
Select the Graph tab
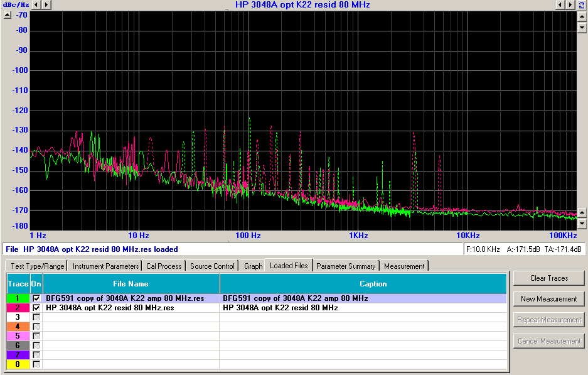point(253,266)
